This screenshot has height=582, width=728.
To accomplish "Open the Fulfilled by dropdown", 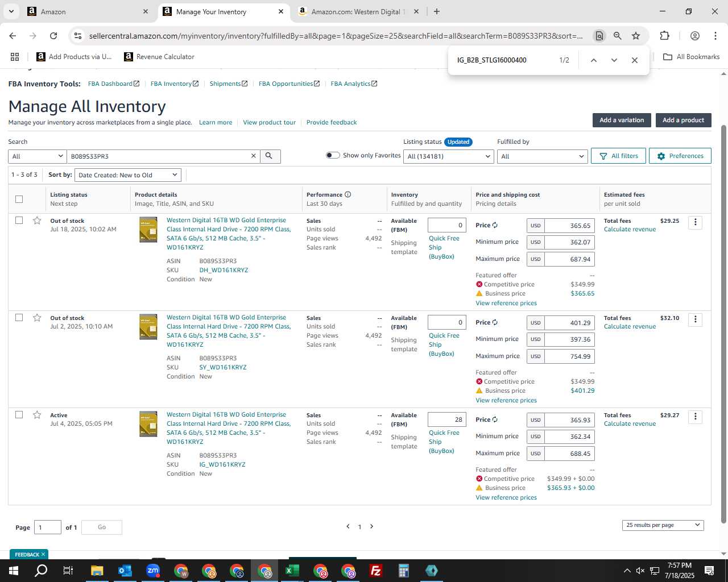I will [x=542, y=156].
